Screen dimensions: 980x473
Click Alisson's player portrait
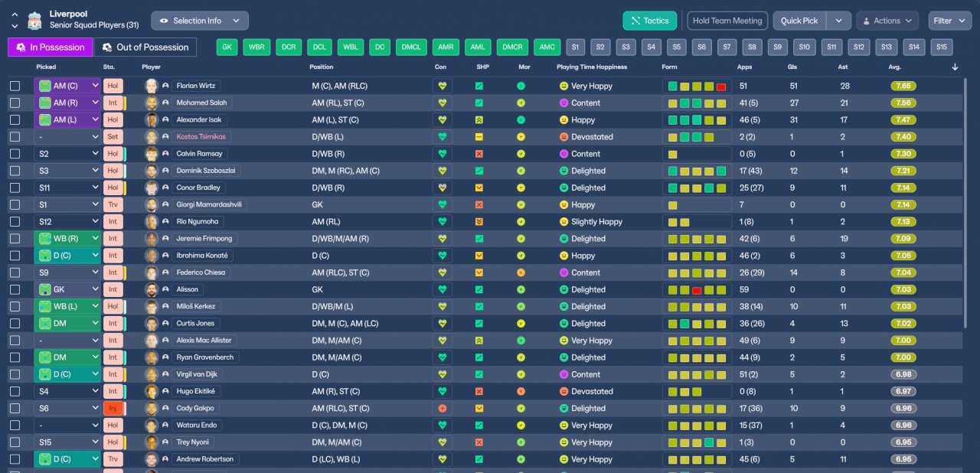[152, 289]
